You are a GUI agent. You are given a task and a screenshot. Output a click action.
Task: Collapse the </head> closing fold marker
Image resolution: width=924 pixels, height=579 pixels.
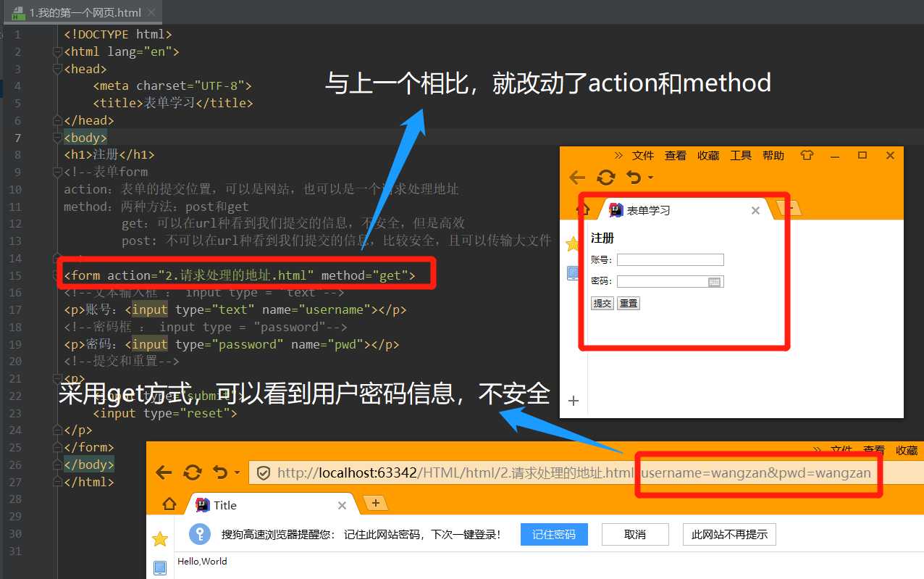pyautogui.click(x=58, y=121)
